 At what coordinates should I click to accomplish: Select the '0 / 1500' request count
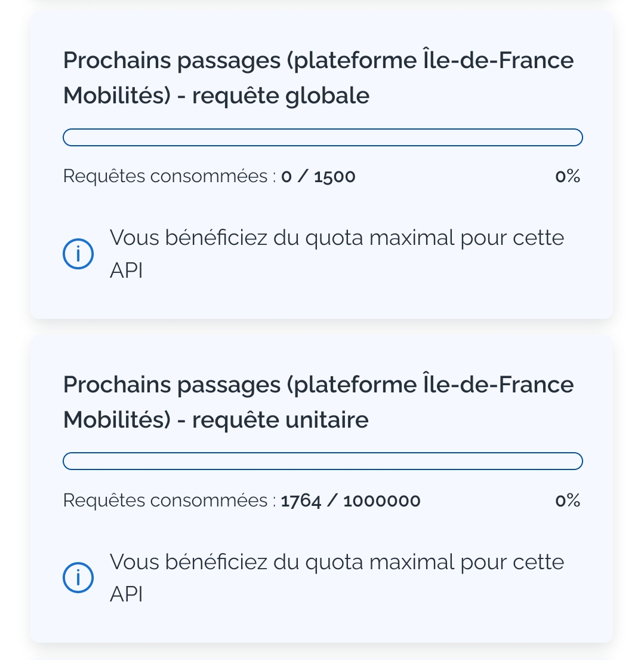[318, 177]
